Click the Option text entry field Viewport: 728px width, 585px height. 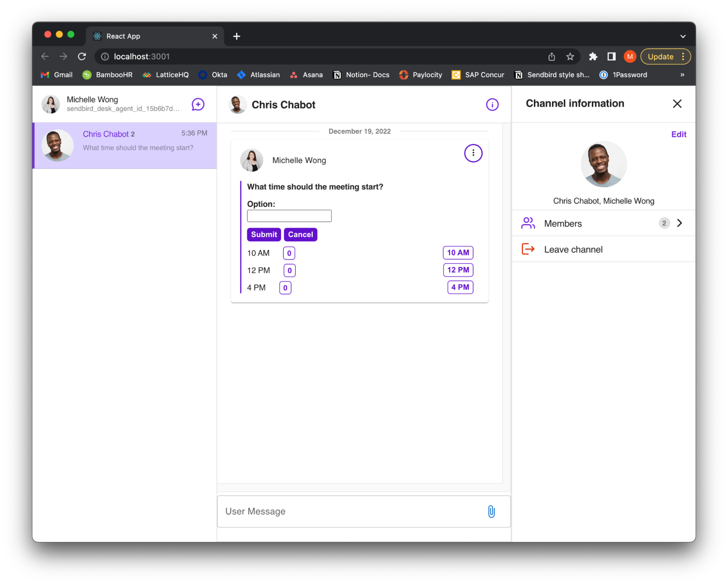tap(290, 217)
